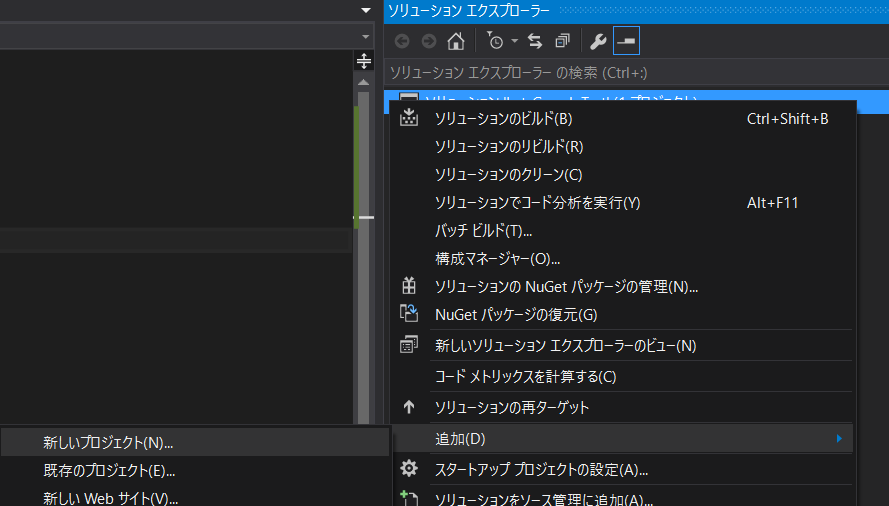Expand the editor navigation bar combo box

click(x=366, y=37)
